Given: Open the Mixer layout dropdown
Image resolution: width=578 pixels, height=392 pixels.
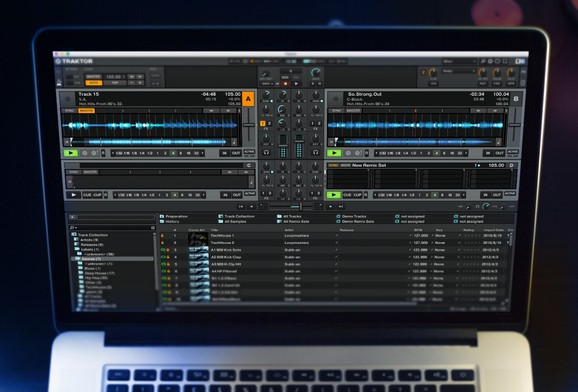Looking at the screenshot, I should 459,61.
